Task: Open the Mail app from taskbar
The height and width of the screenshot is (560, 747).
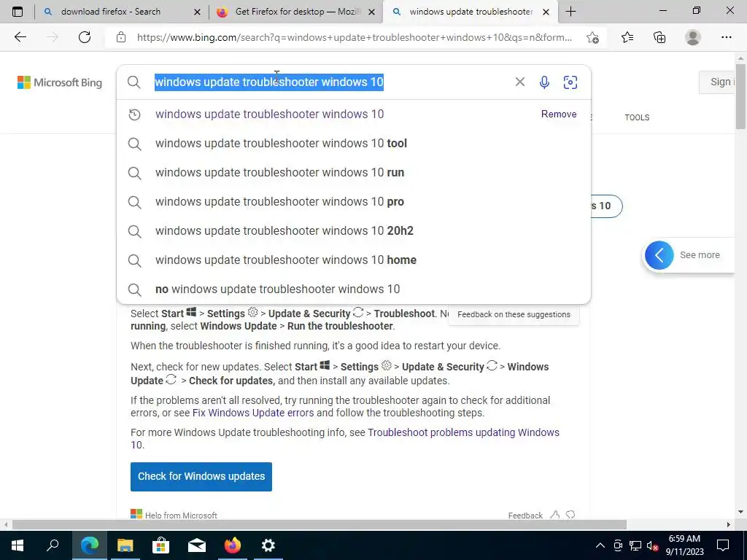Action: click(x=197, y=545)
